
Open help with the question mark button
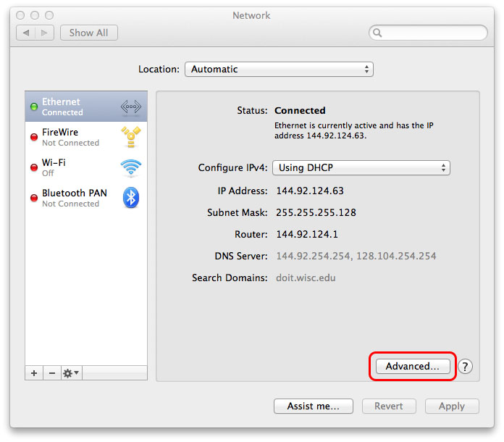click(x=465, y=367)
